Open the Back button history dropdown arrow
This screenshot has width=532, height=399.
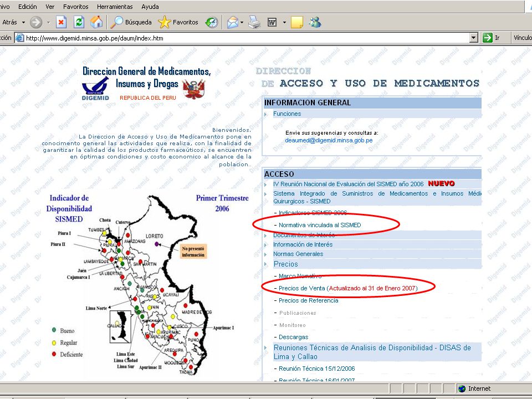point(23,22)
